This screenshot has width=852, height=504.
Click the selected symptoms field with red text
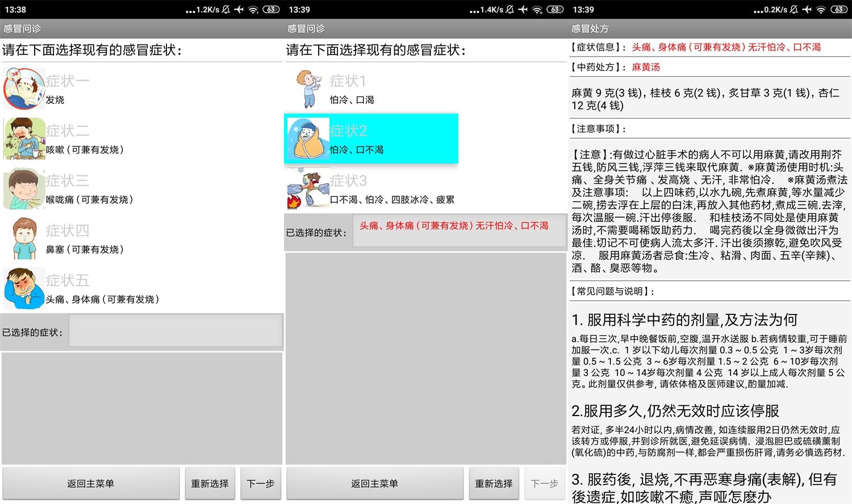pyautogui.click(x=459, y=232)
